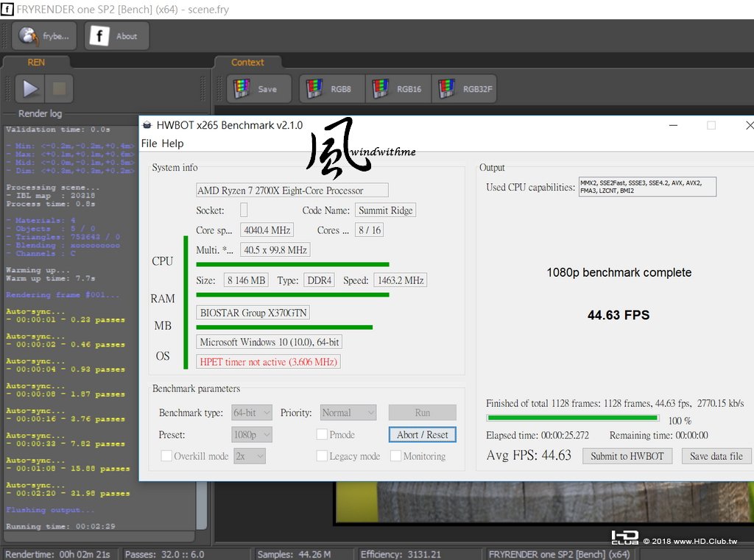The image size is (754, 560).
Task: Select the RGB8 output format
Action: pos(332,89)
